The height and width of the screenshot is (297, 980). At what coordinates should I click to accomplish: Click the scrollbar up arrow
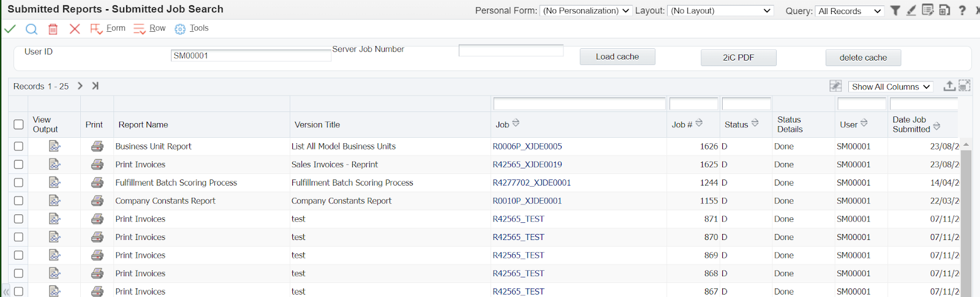tap(966, 145)
